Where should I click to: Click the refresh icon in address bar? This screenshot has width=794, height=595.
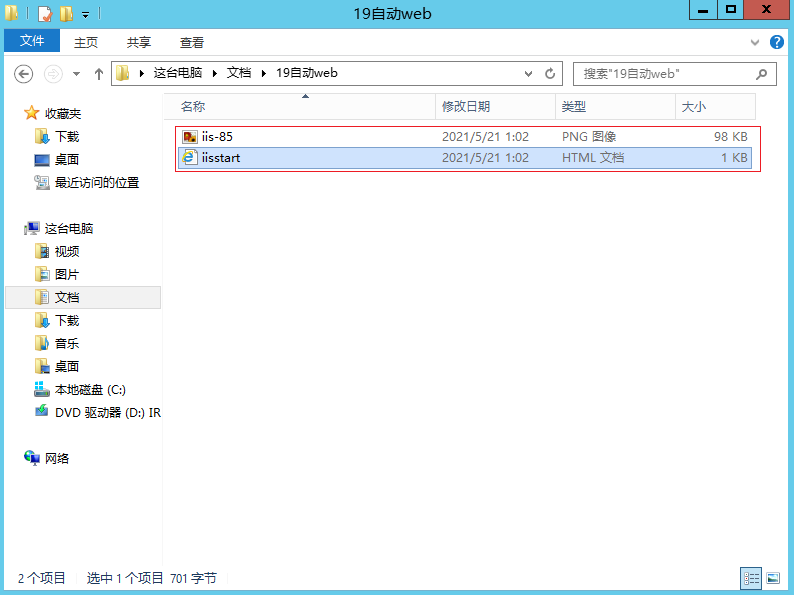click(550, 74)
